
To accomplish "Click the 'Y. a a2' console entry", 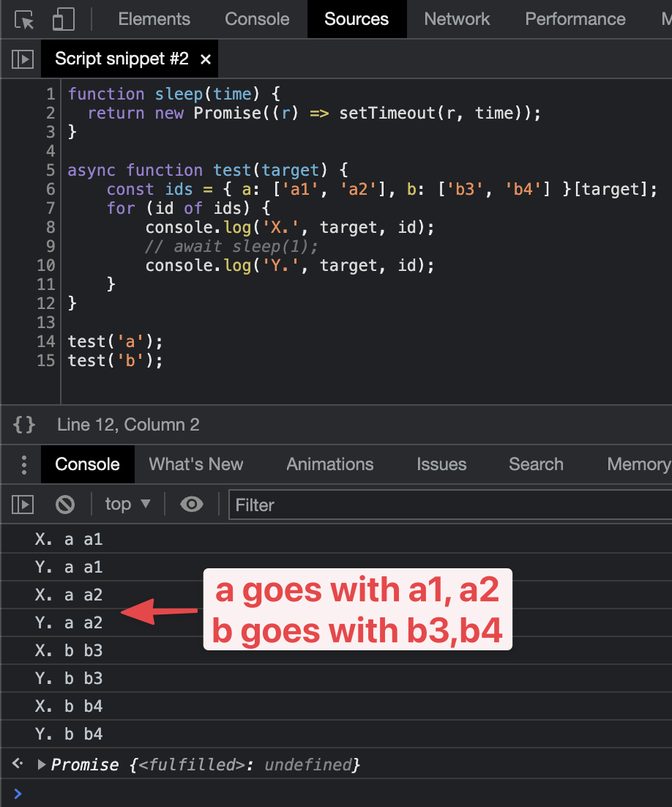I will [x=337, y=622].
